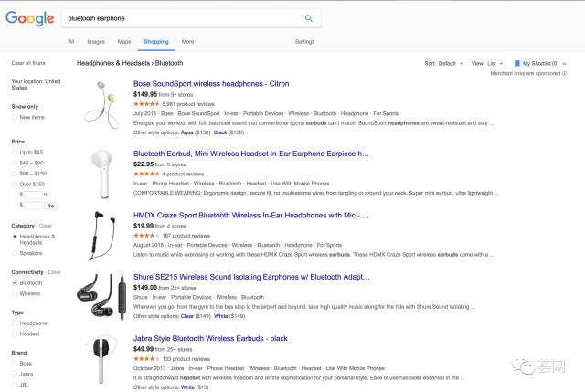585x392 pixels.
Task: Open the white Bluetooth Earbud product image
Action: point(101,174)
